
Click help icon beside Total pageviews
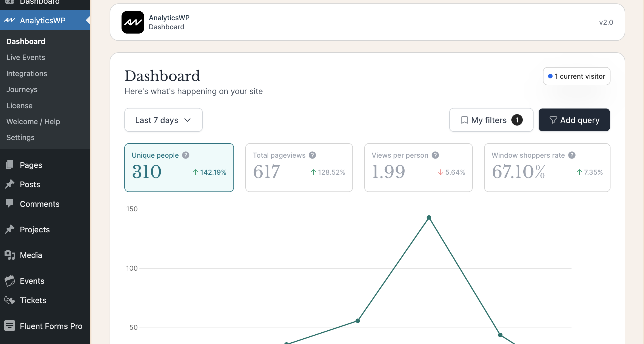point(312,155)
